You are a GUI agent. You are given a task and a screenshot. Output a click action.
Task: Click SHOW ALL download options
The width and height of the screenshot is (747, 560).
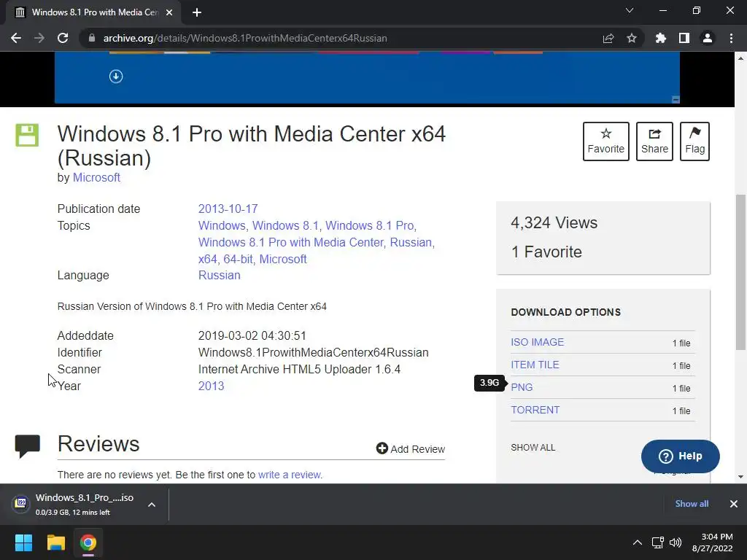pyautogui.click(x=533, y=448)
